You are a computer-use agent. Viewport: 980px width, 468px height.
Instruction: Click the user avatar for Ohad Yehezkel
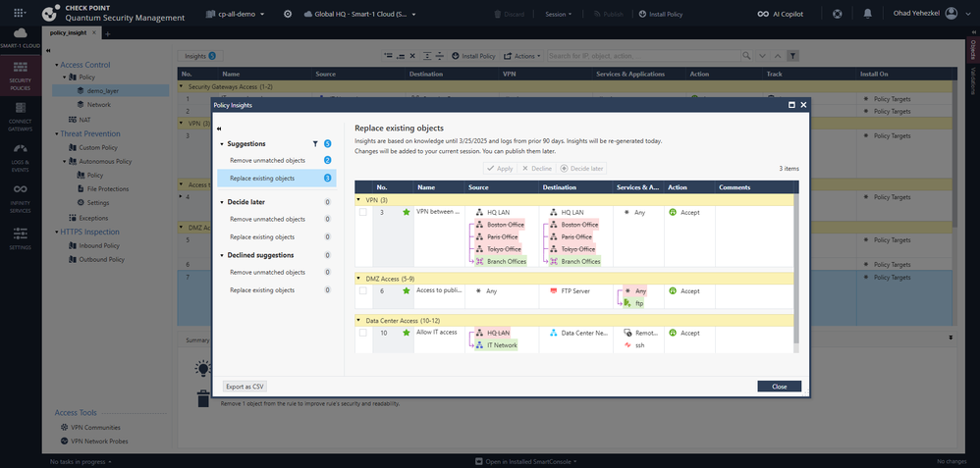(952, 14)
